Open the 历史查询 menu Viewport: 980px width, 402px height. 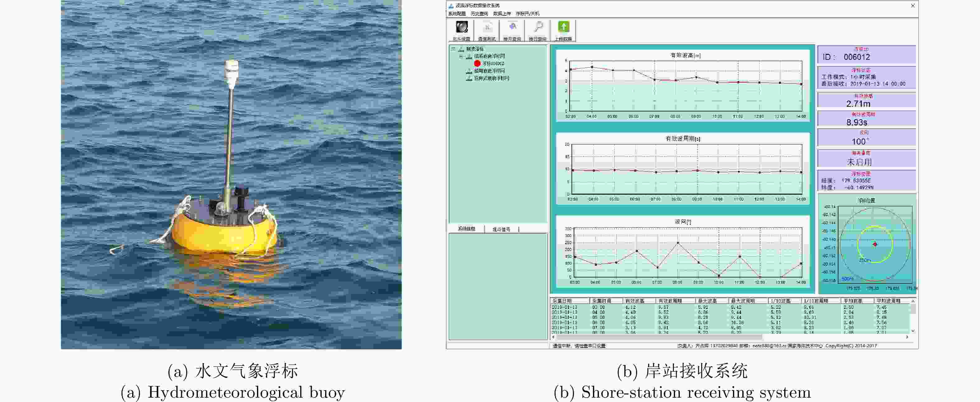(479, 14)
